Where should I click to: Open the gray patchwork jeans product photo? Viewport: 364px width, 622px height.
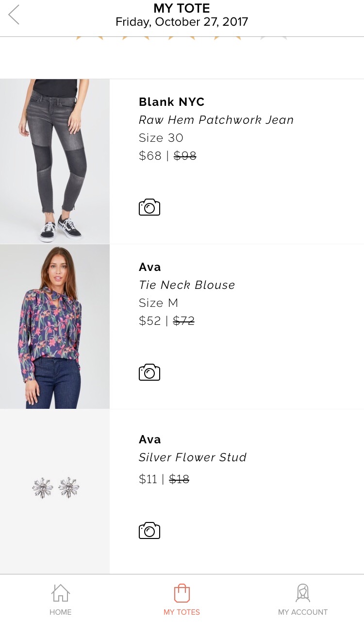pos(55,161)
